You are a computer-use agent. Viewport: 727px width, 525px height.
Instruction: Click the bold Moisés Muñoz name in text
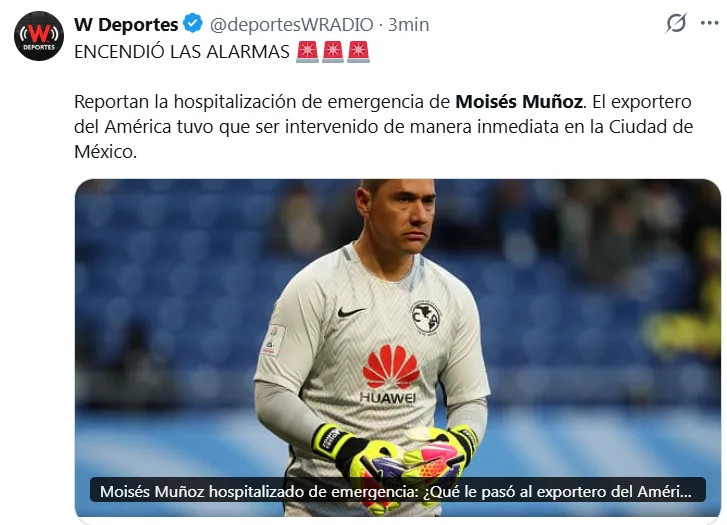coord(519,102)
